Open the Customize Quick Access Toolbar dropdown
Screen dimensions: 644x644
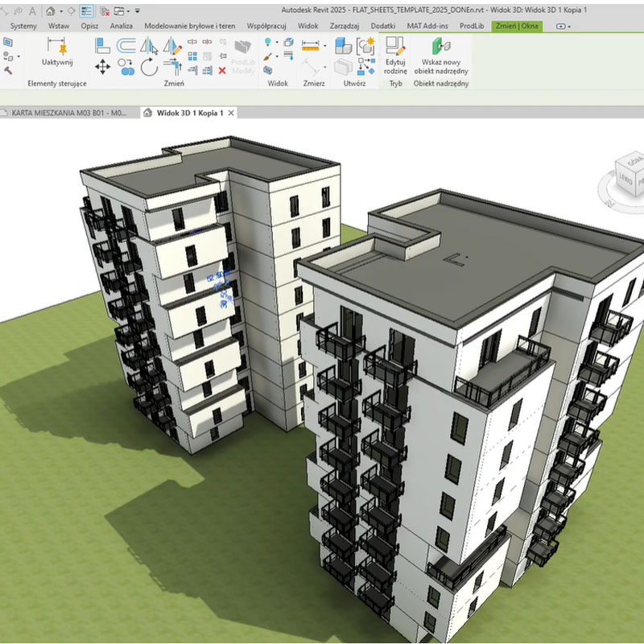click(137, 11)
